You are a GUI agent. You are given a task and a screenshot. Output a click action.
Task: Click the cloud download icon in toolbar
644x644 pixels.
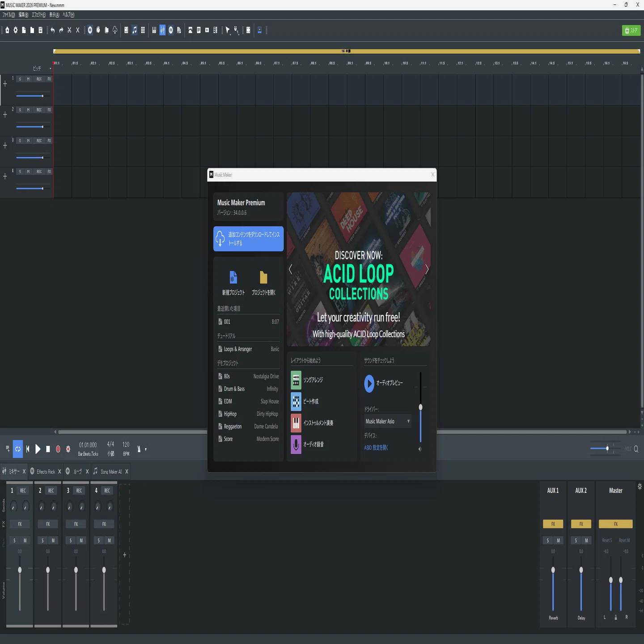pyautogui.click(x=115, y=30)
